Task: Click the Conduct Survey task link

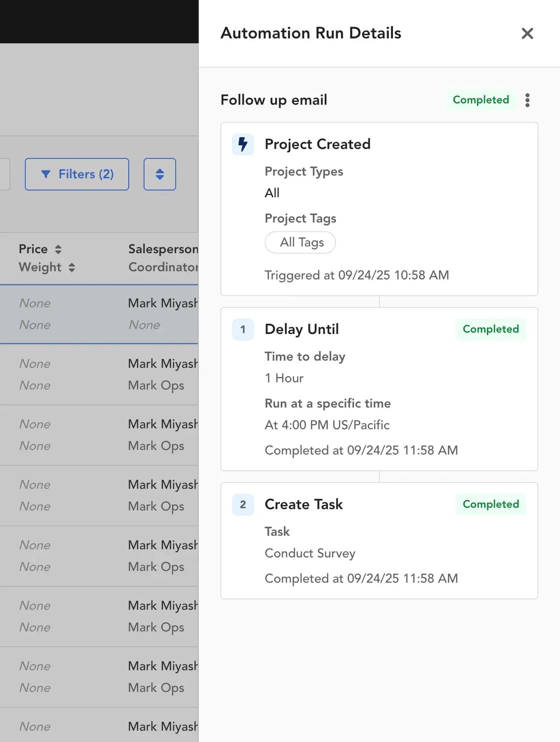Action: (x=309, y=553)
